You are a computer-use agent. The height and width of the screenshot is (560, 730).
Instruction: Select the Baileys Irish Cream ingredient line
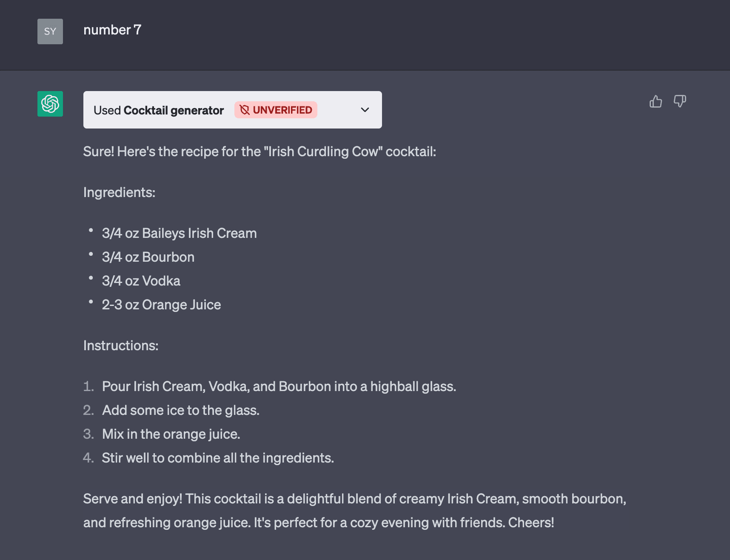tap(179, 233)
